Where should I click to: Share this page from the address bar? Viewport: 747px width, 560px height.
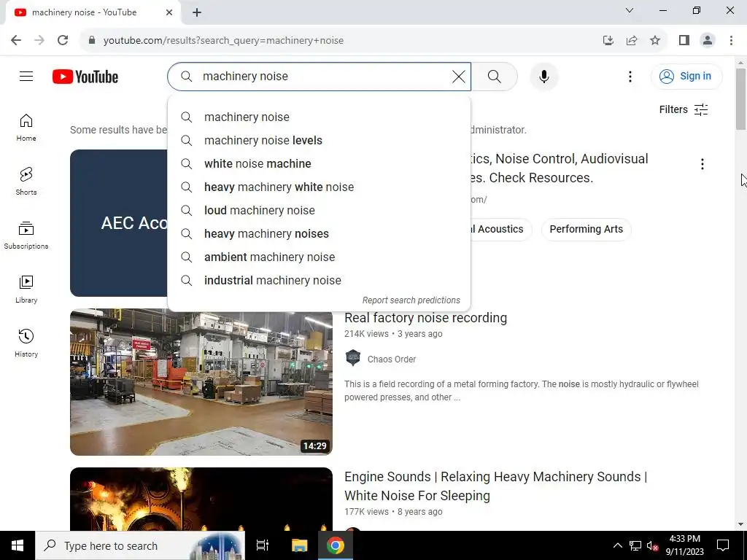[x=632, y=41]
